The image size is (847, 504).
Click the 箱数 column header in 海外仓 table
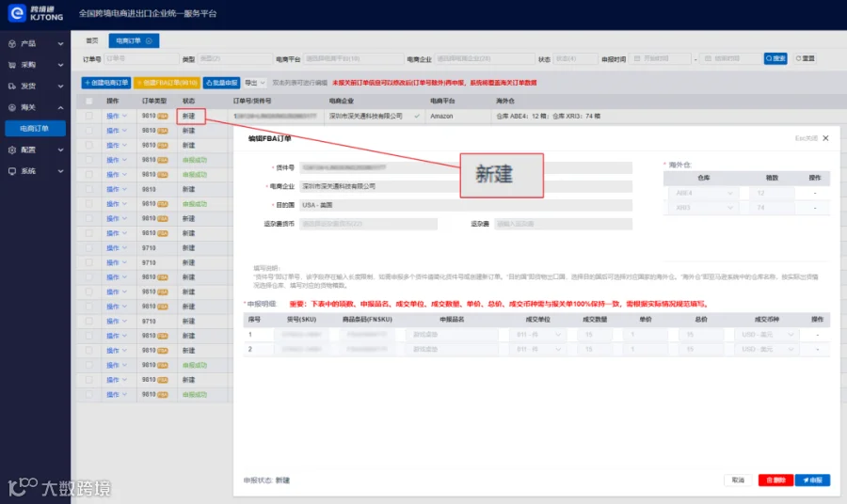tap(772, 178)
